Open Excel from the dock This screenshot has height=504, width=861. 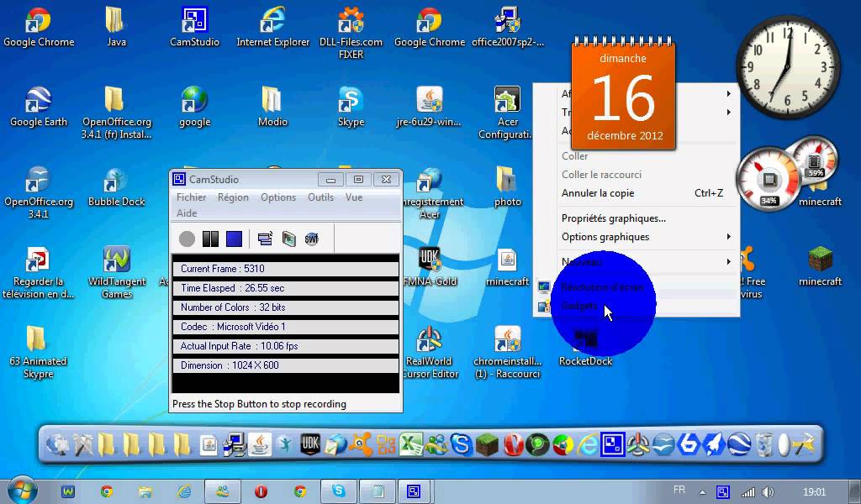click(410, 444)
